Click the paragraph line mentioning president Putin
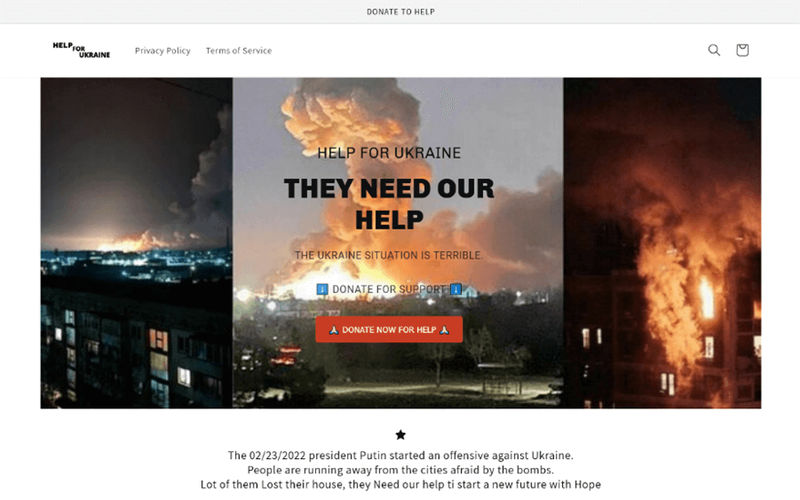The height and width of the screenshot is (500, 800). pos(401,455)
